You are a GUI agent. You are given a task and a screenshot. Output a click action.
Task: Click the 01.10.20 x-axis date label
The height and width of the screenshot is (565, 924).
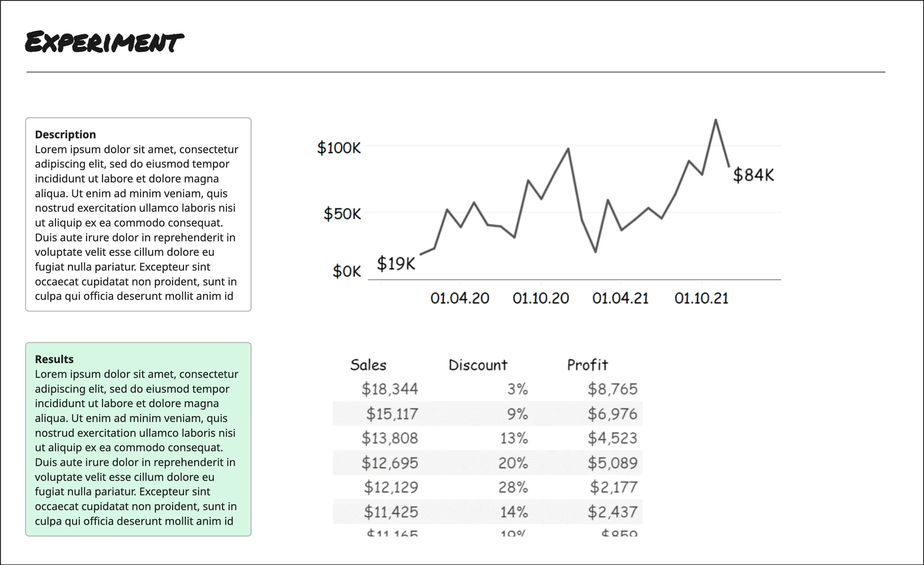click(541, 298)
